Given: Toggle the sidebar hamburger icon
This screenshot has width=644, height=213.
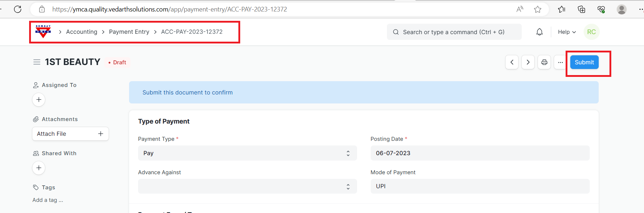Looking at the screenshot, I should (37, 62).
